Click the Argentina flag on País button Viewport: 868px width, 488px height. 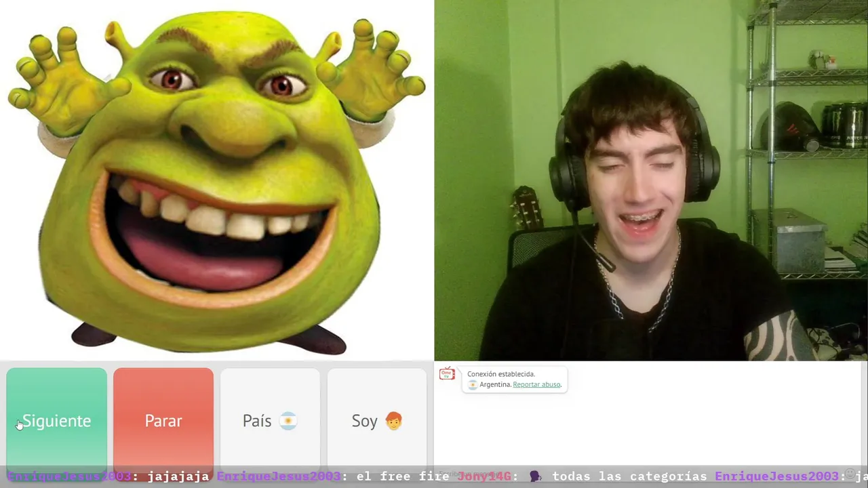click(x=288, y=421)
